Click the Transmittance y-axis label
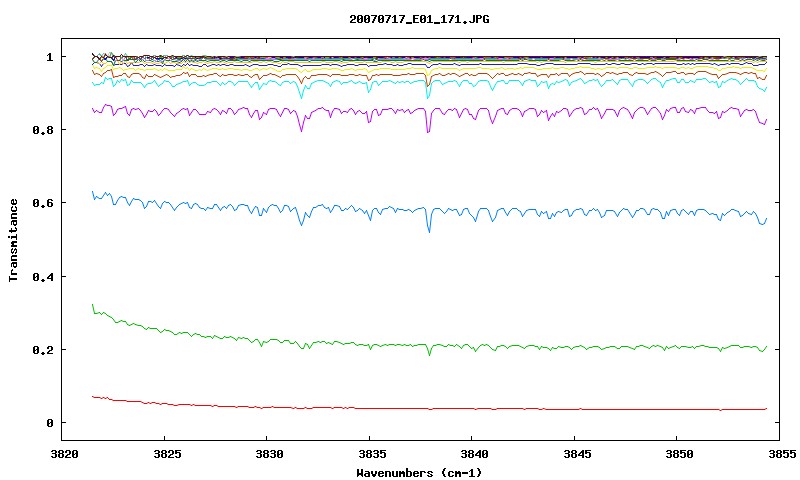Viewport: 800px width, 480px height. 13,240
